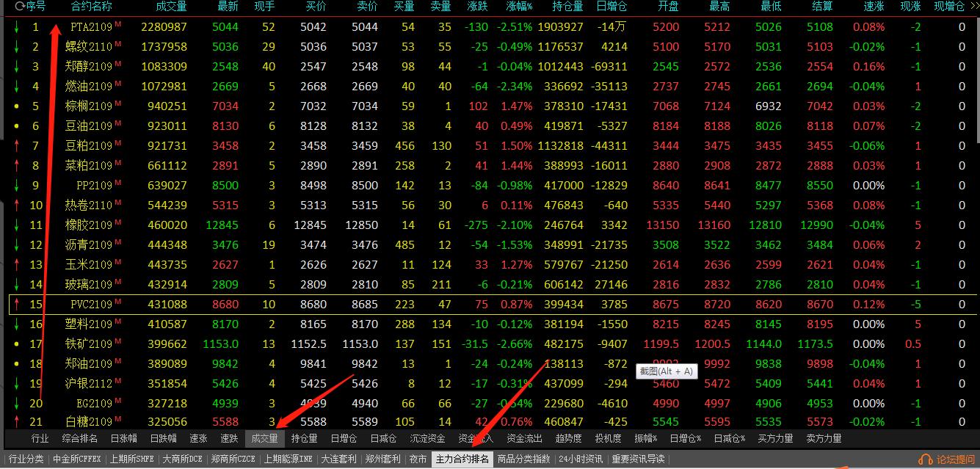Open the 行业分类 bottom tab

(26, 459)
